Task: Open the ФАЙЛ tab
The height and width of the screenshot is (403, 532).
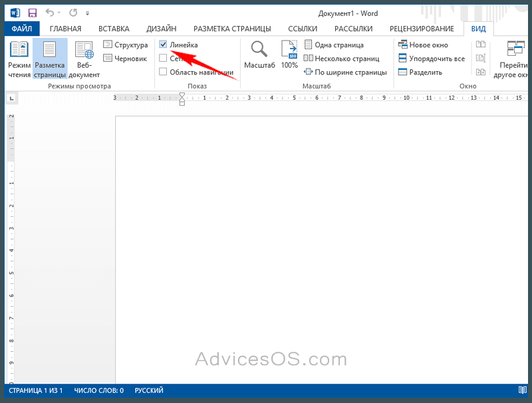Action: tap(22, 29)
